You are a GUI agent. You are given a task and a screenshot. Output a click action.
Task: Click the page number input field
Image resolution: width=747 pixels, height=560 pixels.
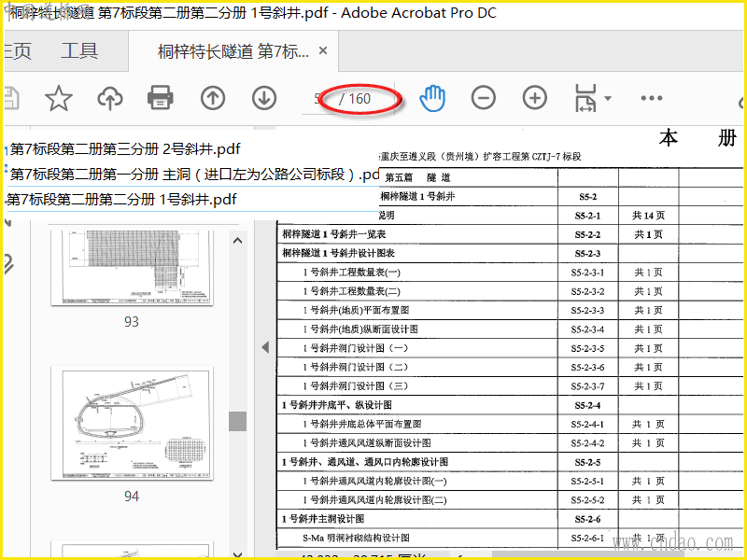coord(318,99)
